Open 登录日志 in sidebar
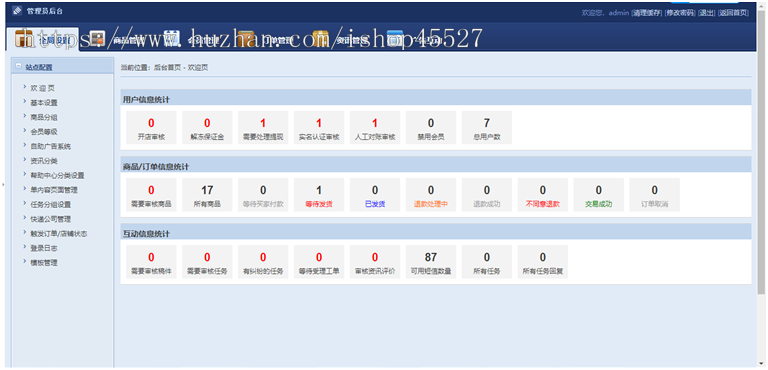This screenshot has height=370, width=768. (x=44, y=248)
